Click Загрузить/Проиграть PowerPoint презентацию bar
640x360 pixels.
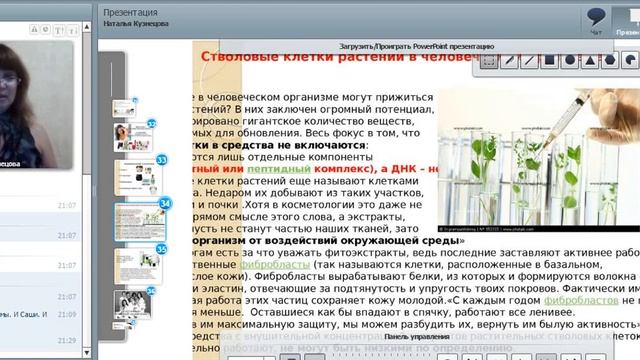(x=416, y=47)
